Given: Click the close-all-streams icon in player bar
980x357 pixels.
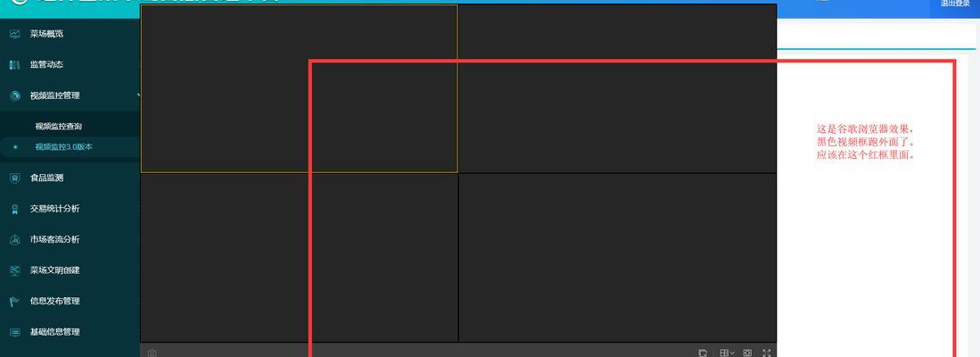Looking at the screenshot, I should (703, 353).
